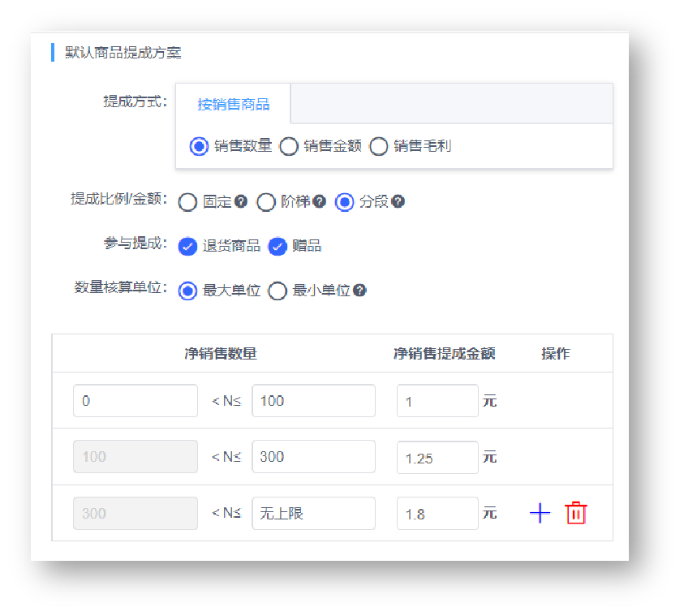Viewport: 684px width, 616px height.
Task: Click the help icon next to 阶梯
Action: 320,201
